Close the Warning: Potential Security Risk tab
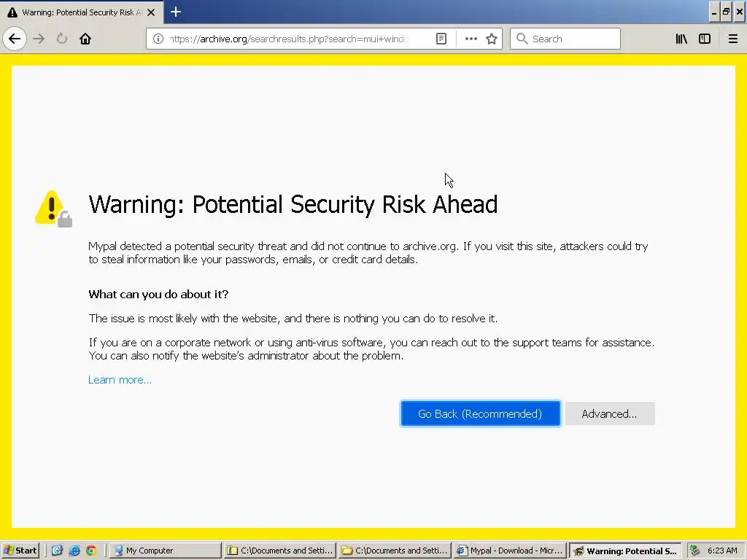 coord(151,12)
